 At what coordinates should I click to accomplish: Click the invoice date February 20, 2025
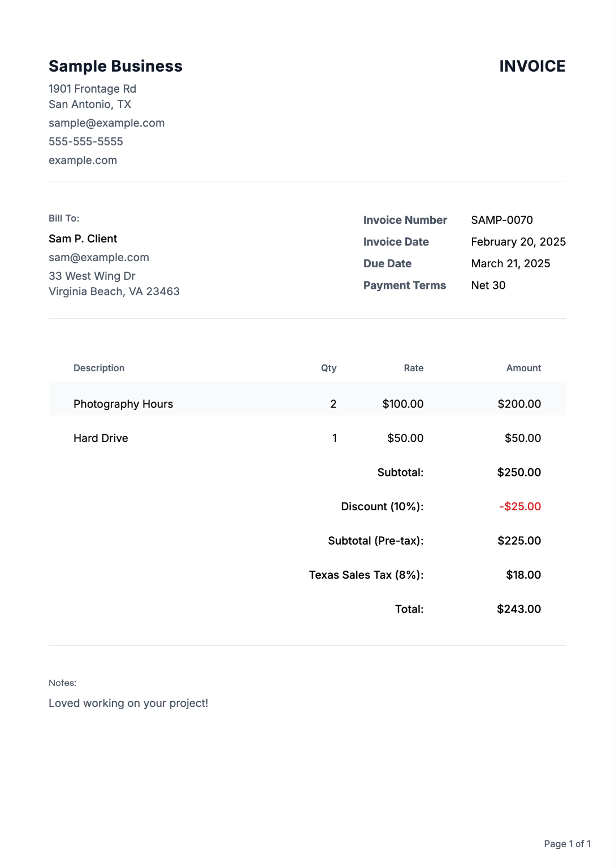pyautogui.click(x=518, y=242)
